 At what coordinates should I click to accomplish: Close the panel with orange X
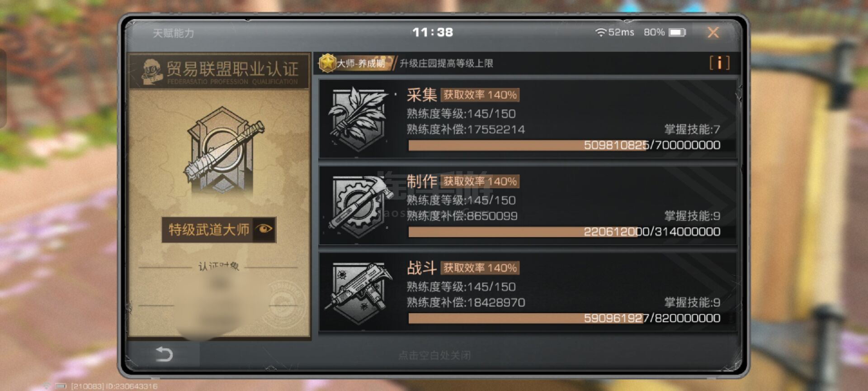713,32
